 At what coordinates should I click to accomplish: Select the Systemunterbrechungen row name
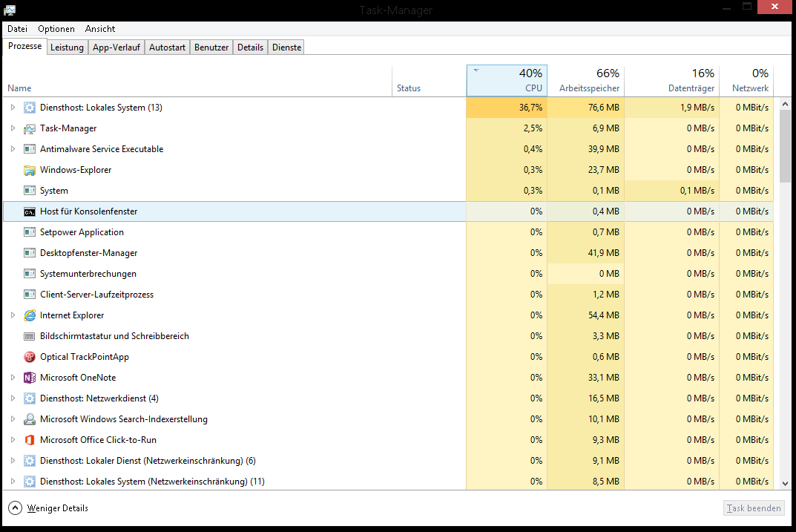click(x=88, y=274)
